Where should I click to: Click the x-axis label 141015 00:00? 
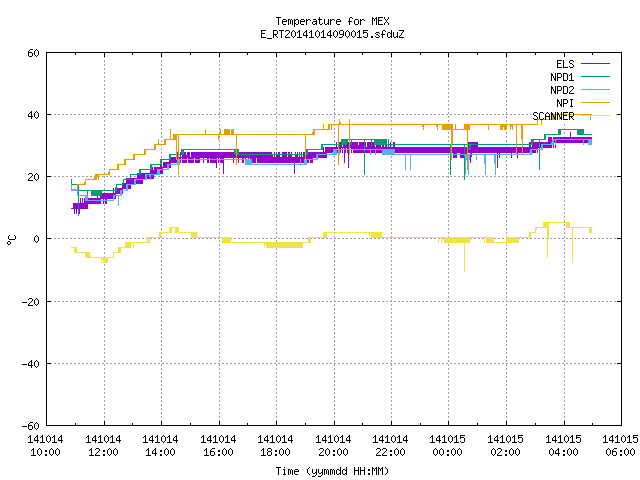pos(448,446)
